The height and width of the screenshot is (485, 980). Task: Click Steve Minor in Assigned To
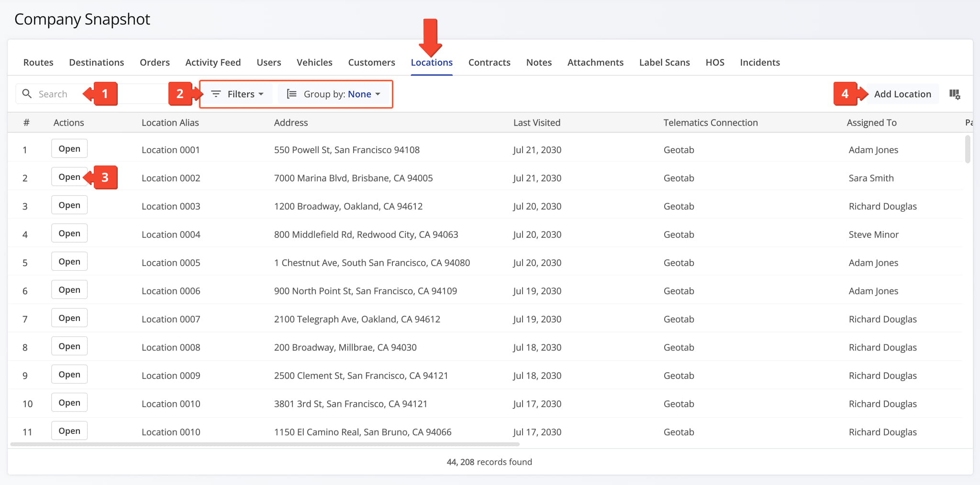tap(873, 234)
